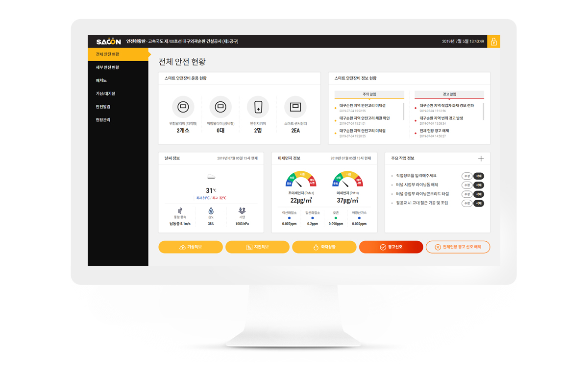This screenshot has height=372, width=588.
Task: Click the 경고신호 button
Action: coord(391,247)
